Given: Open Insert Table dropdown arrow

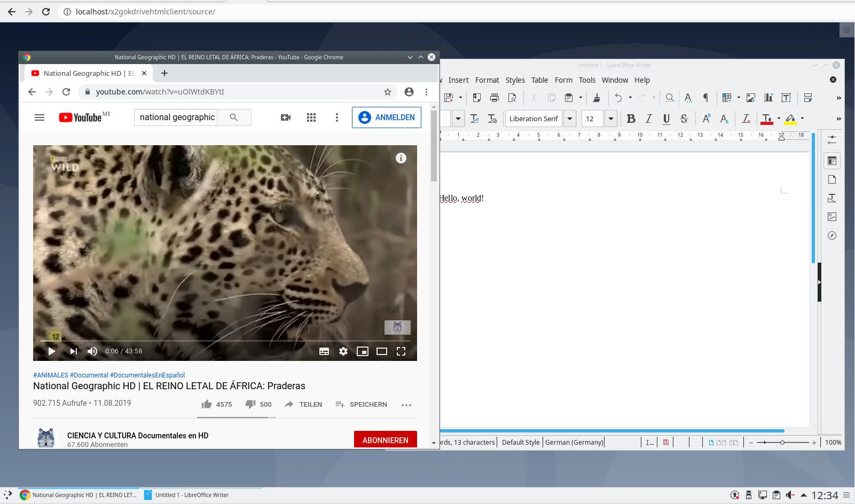Looking at the screenshot, I should (739, 98).
